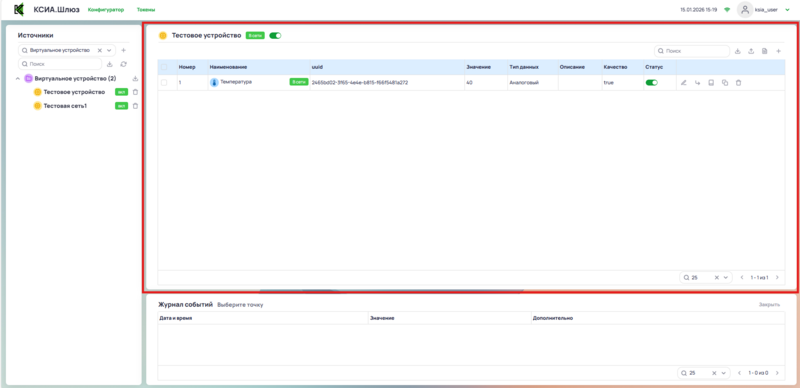This screenshot has height=388, width=800.
Task: Click the pencil edit icon for Температура row
Action: coord(684,83)
